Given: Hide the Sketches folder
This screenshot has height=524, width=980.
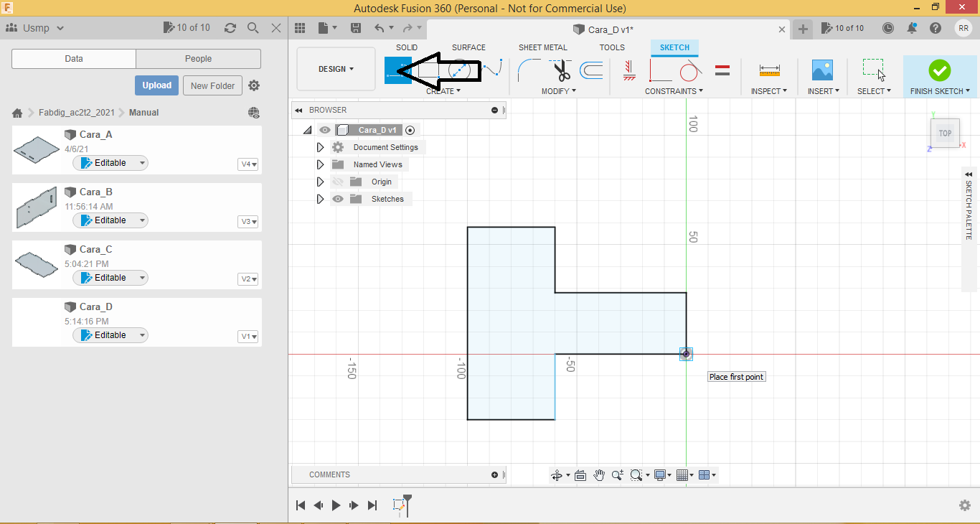Looking at the screenshot, I should 338,199.
